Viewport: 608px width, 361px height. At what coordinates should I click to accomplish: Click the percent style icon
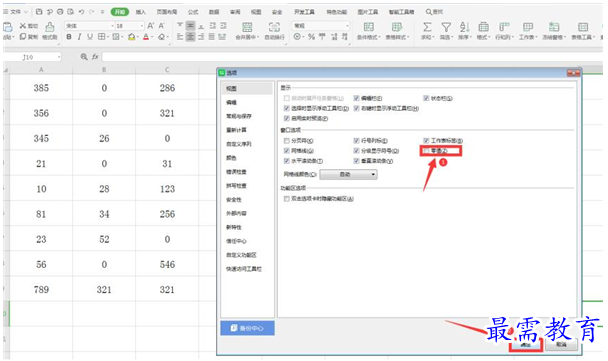pyautogui.click(x=311, y=37)
